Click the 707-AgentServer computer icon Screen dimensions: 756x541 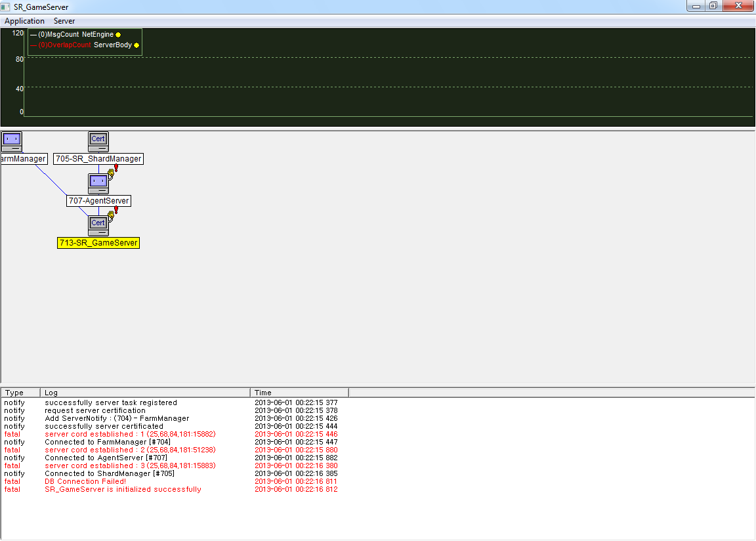pyautogui.click(x=98, y=183)
